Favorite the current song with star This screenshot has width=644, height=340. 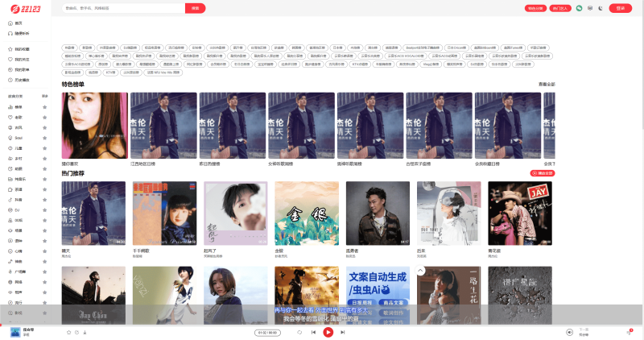68,332
